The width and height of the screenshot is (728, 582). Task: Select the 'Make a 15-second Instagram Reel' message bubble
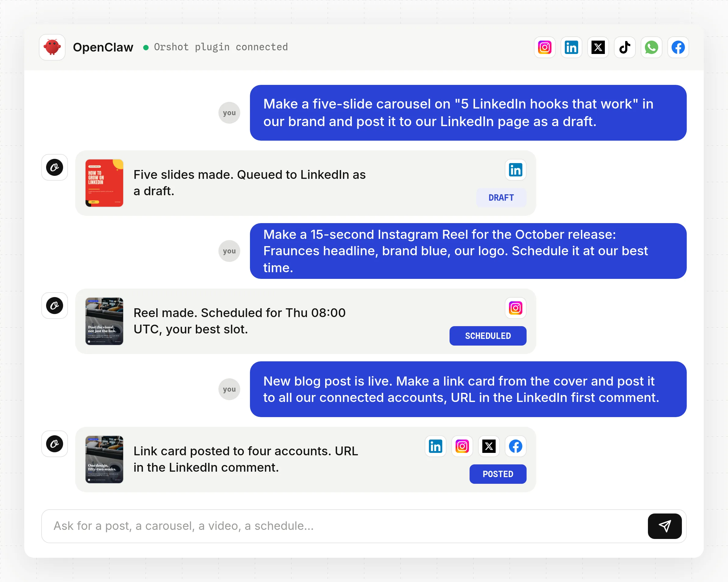(468, 251)
